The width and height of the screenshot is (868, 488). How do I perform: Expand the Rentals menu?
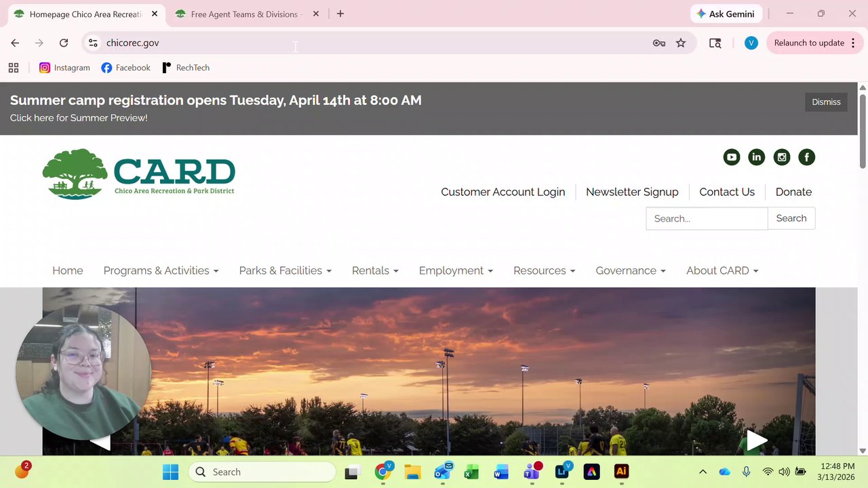click(x=375, y=270)
